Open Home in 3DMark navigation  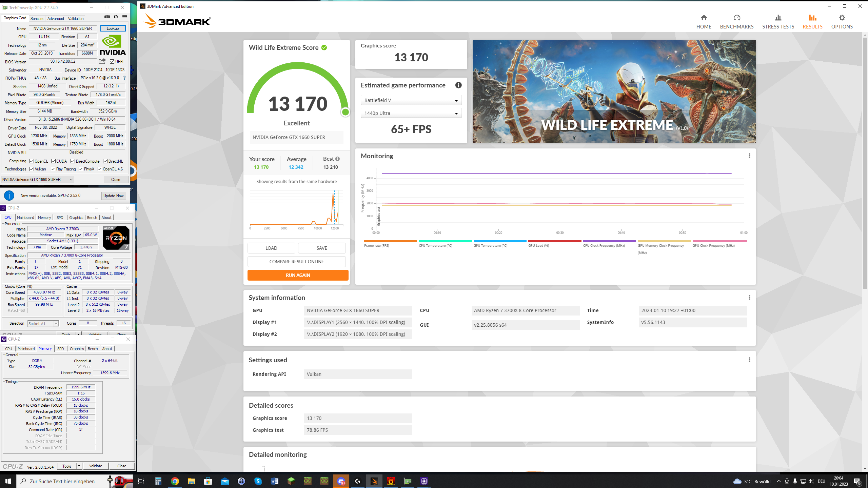[704, 22]
